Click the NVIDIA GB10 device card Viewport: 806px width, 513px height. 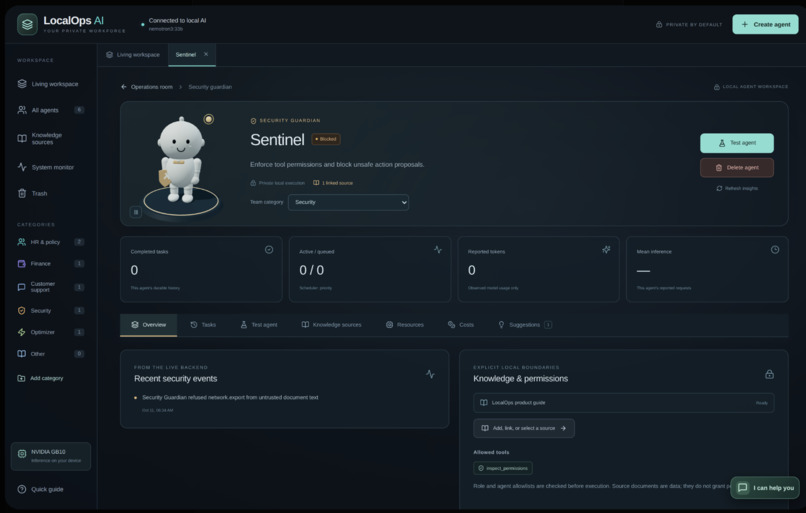click(51, 456)
